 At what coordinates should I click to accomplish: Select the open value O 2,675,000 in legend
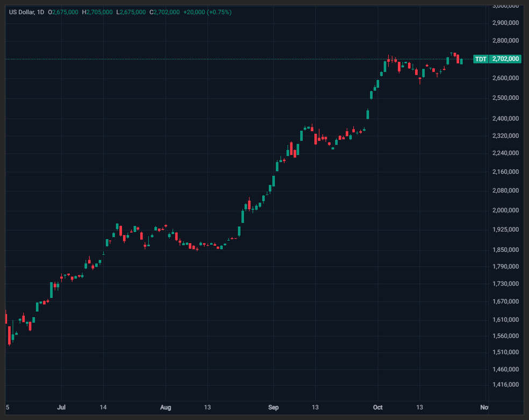[63, 12]
